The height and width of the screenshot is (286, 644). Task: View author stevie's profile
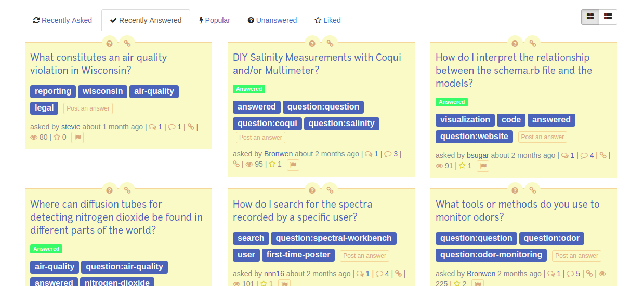click(71, 127)
